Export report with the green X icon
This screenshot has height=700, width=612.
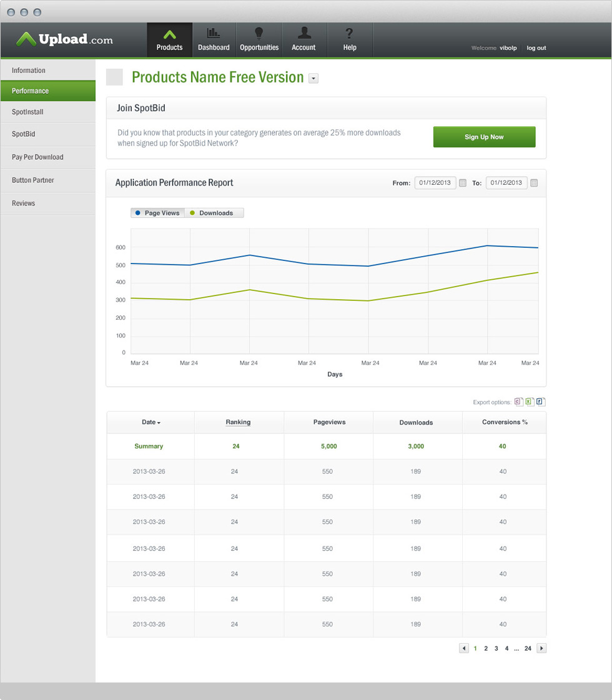click(529, 402)
